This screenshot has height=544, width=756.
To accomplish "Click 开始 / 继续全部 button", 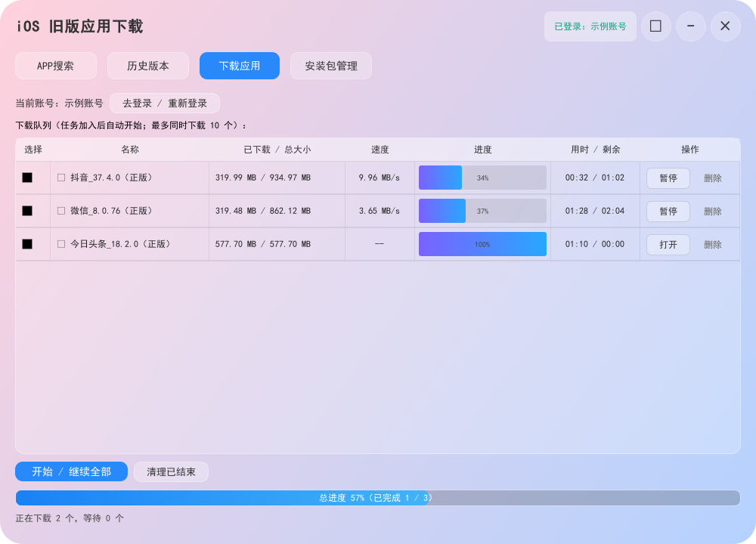I will [x=71, y=471].
